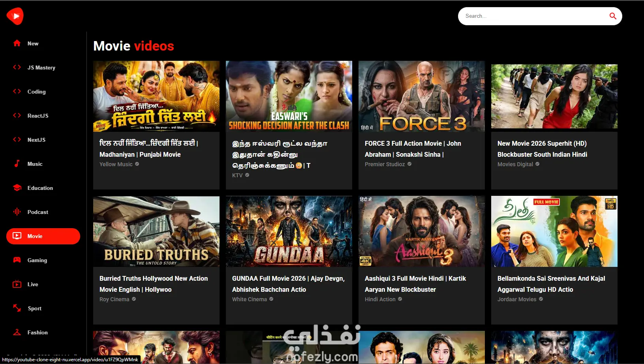Image resolution: width=644 pixels, height=364 pixels.
Task: Open GUNDAA Full Movie 2026 title
Action: point(288,284)
